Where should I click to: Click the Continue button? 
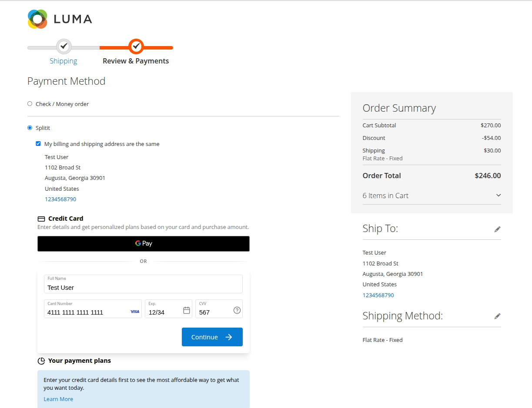[212, 337]
